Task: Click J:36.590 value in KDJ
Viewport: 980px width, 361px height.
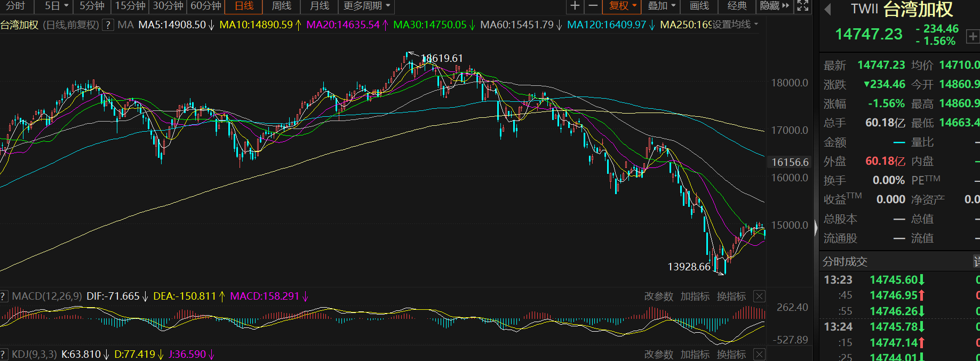Action: (x=187, y=354)
